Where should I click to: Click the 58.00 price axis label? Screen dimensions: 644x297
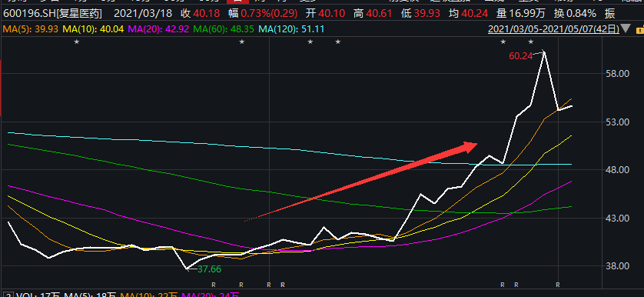tap(618, 74)
